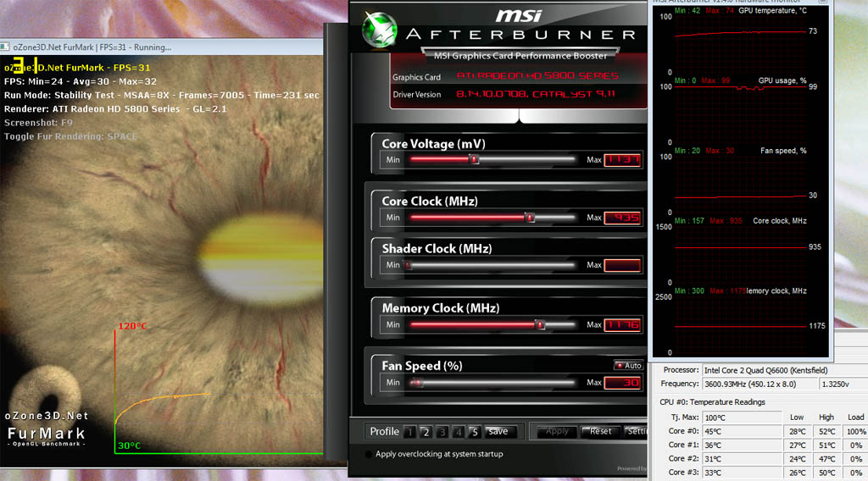868x481 pixels.
Task: Click the Reset button in Afterburner
Action: (600, 431)
